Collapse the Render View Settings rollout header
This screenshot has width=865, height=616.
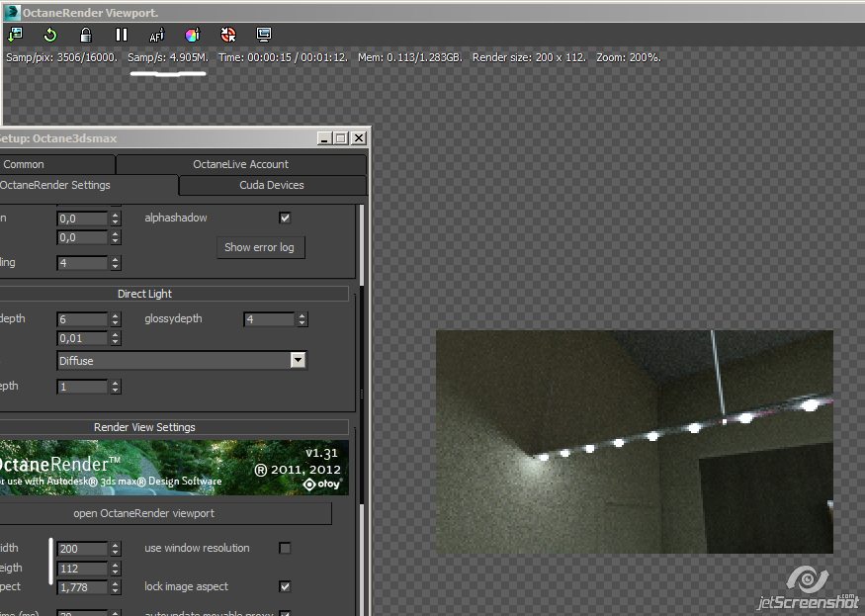[174, 427]
